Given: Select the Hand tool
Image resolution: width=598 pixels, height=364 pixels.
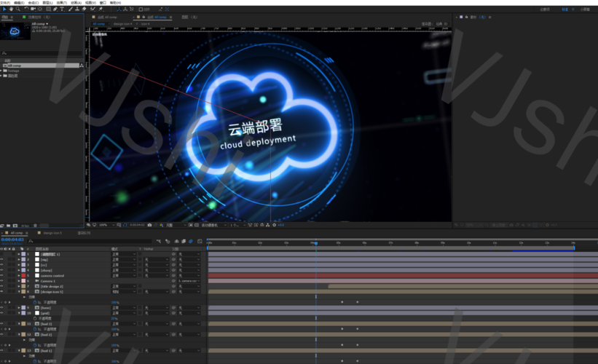Looking at the screenshot, I should tap(11, 9).
